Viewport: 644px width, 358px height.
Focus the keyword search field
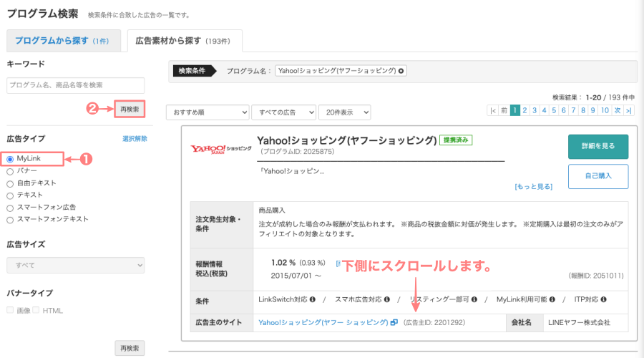76,85
